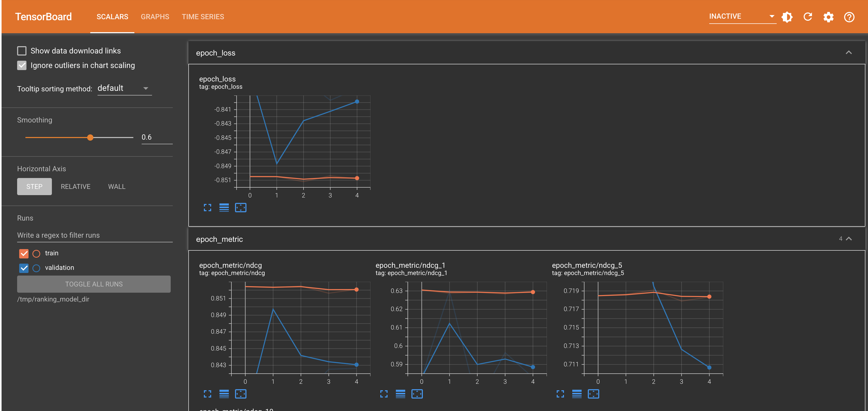Uncheck the validation run checkbox
868x411 pixels.
(24, 268)
